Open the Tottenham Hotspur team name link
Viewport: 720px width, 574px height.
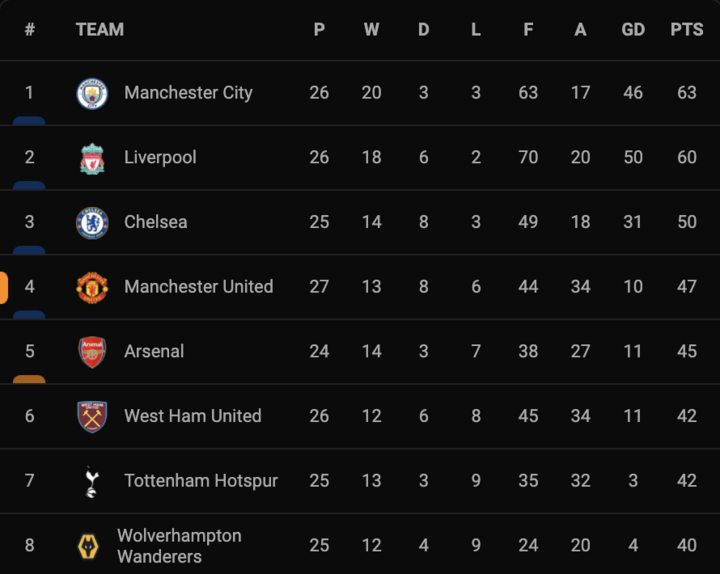tap(201, 481)
